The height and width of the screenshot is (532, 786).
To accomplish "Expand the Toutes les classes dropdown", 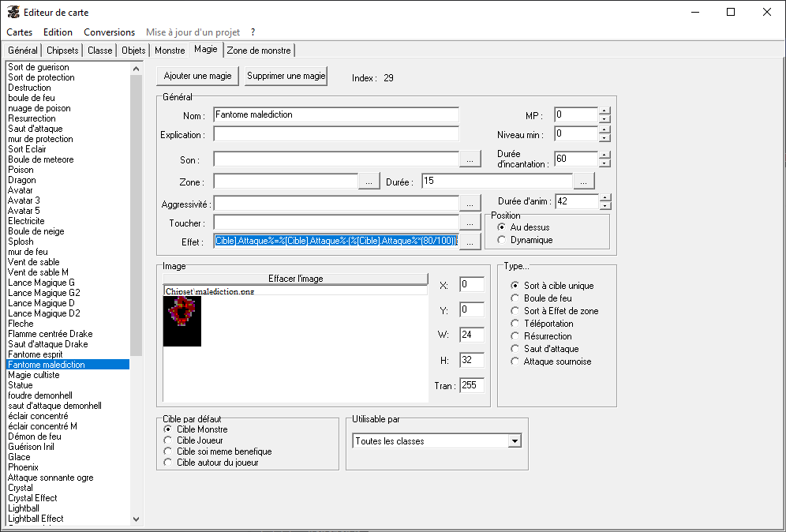I will 515,441.
